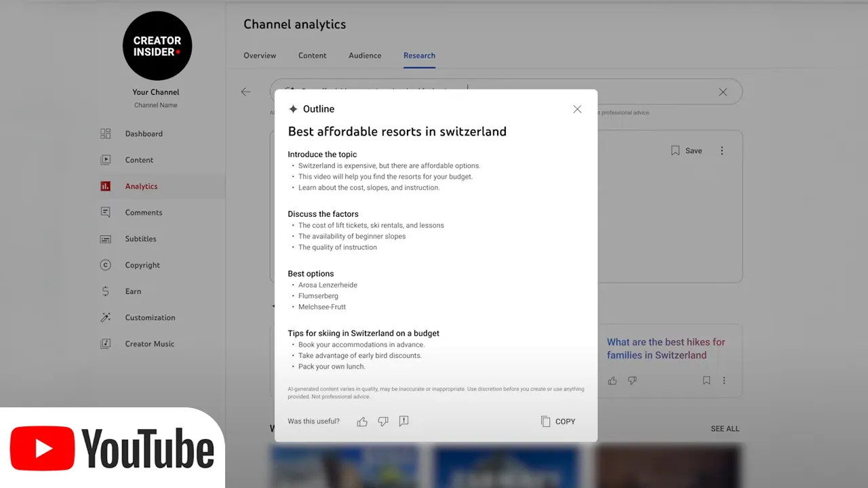Click the Copyright circle-C icon
Screen dimensions: 868x488
(x=106, y=266)
